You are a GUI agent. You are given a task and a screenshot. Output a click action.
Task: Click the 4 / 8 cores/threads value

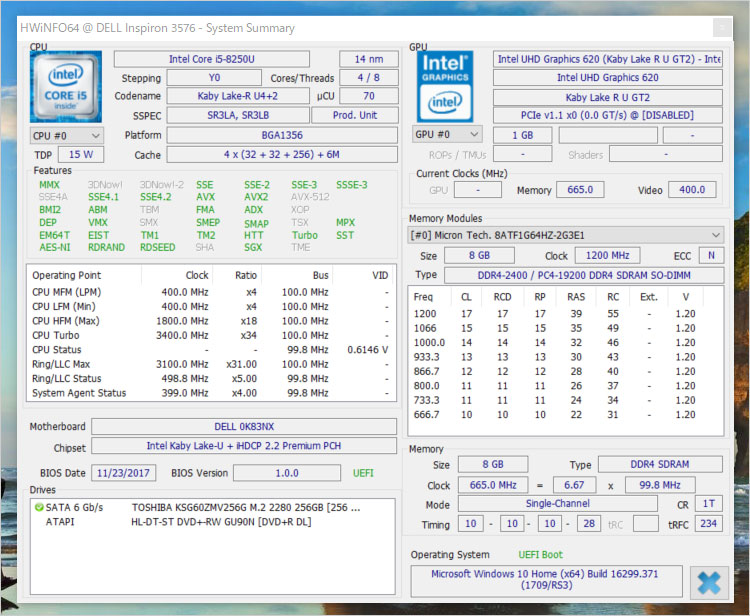click(369, 77)
